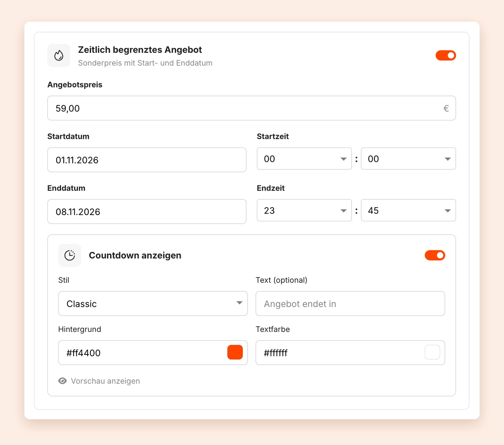Click the Startdatum label
Viewport: 504px width, 445px height.
[x=68, y=136]
